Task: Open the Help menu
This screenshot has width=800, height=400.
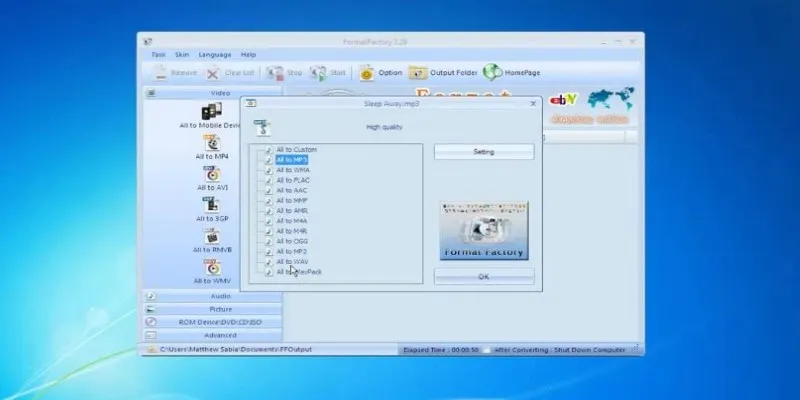Action: (248, 55)
